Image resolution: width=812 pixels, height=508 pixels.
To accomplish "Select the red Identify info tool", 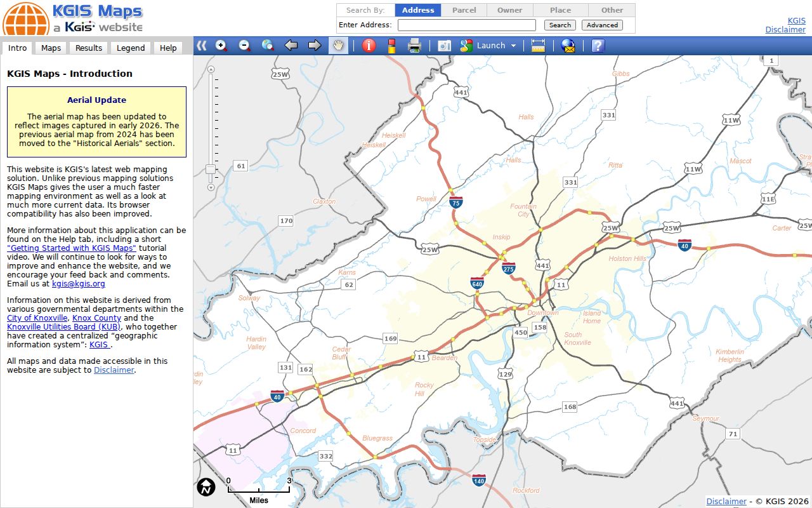I will tap(369, 46).
